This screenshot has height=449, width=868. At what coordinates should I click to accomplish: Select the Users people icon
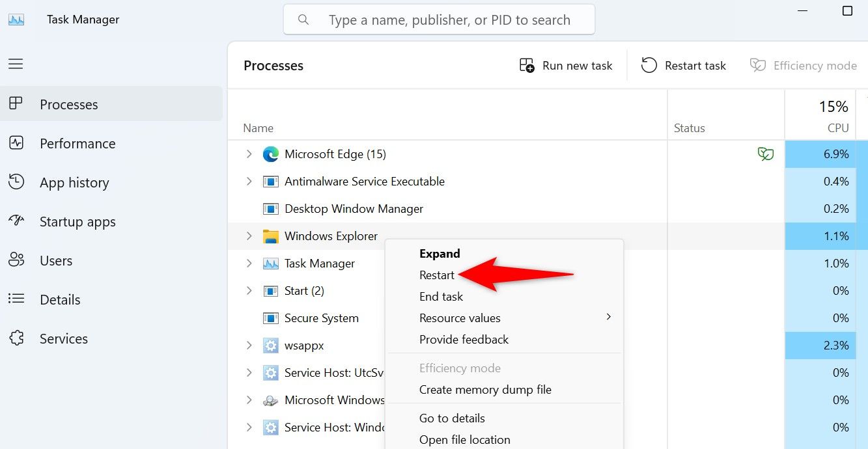pyautogui.click(x=16, y=260)
